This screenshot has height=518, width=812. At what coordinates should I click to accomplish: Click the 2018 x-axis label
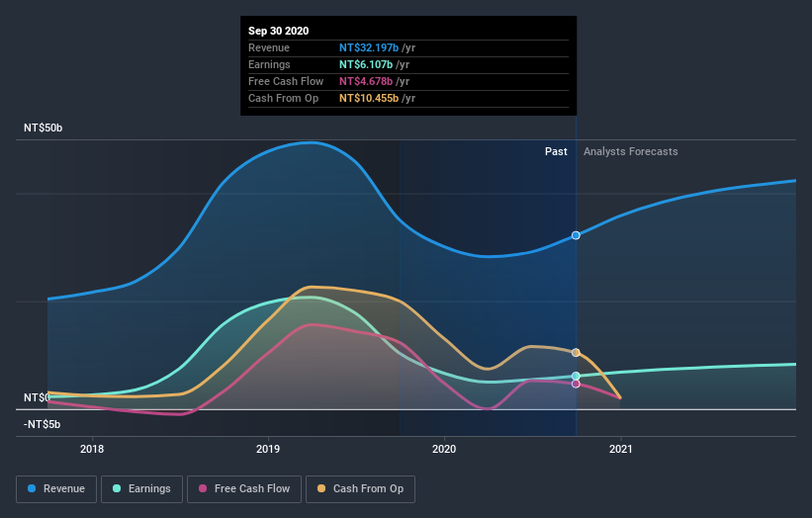point(92,449)
